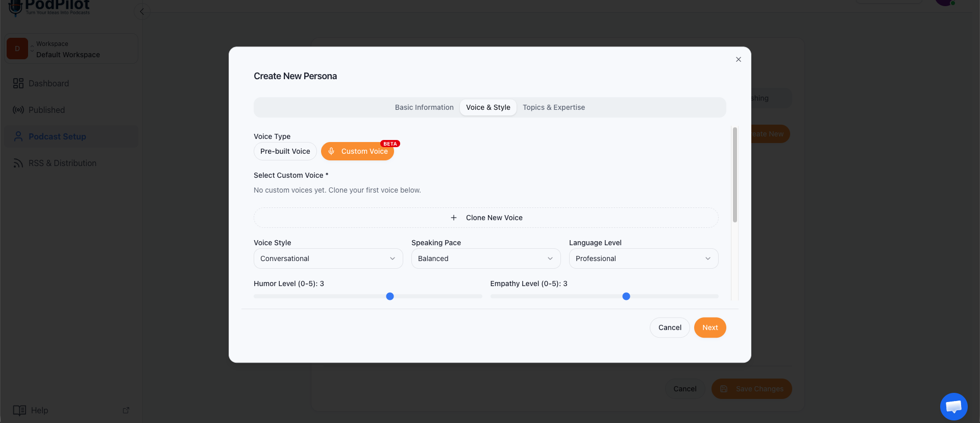The height and width of the screenshot is (423, 980).
Task: Click the Default Workspace avatar D
Action: [17, 49]
